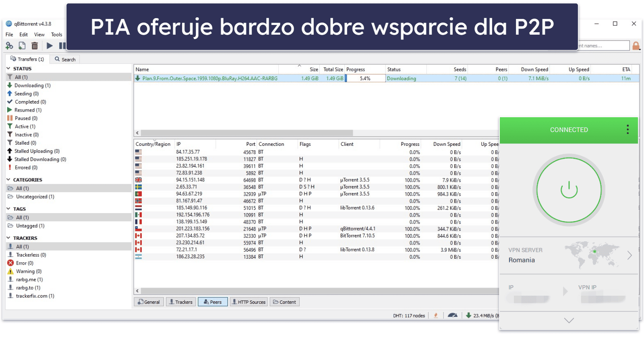Click the peer list horizontal scrollbar
The height and width of the screenshot is (338, 644).
tap(320, 291)
